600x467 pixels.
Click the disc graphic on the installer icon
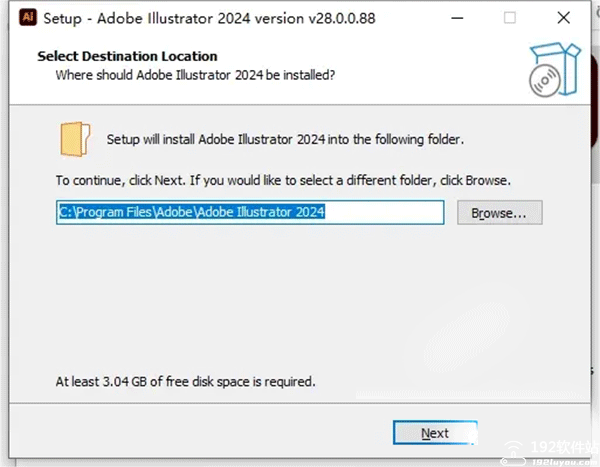545,81
